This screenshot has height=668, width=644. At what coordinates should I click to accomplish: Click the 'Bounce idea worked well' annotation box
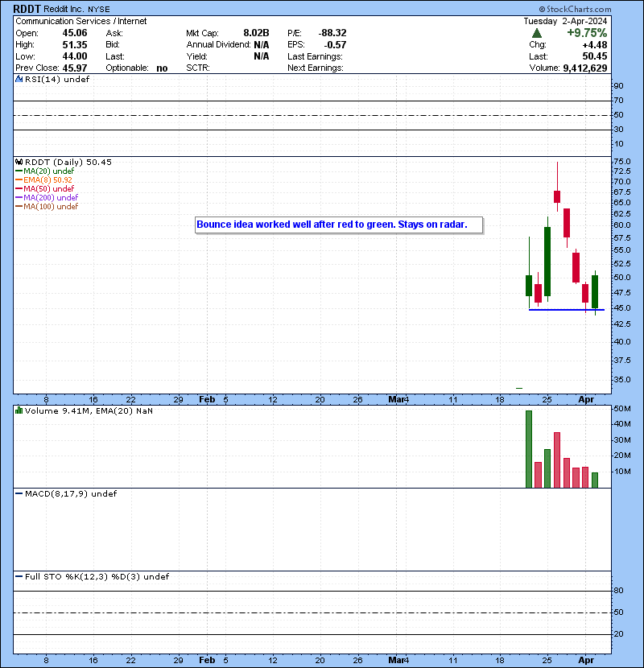click(339, 225)
